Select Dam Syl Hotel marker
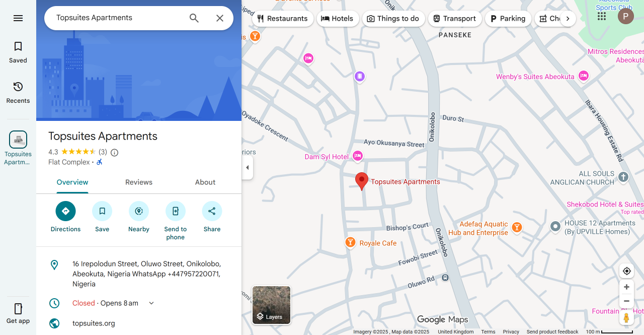 [358, 156]
